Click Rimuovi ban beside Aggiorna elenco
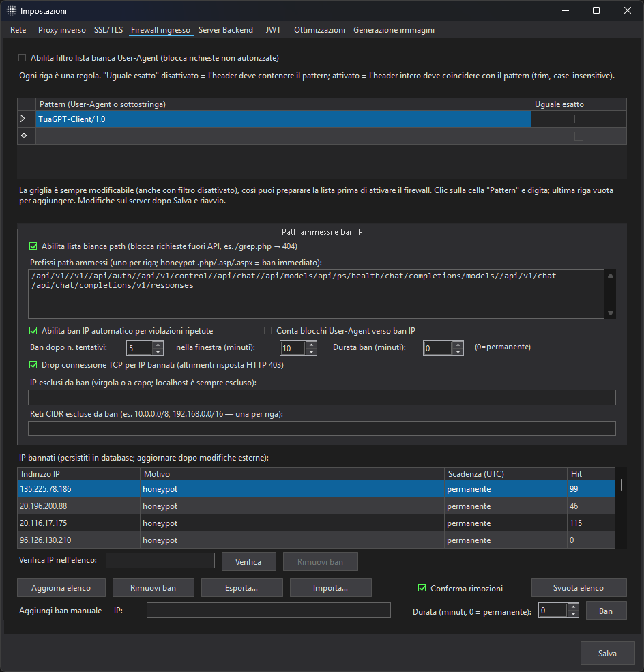The image size is (644, 672). [153, 587]
